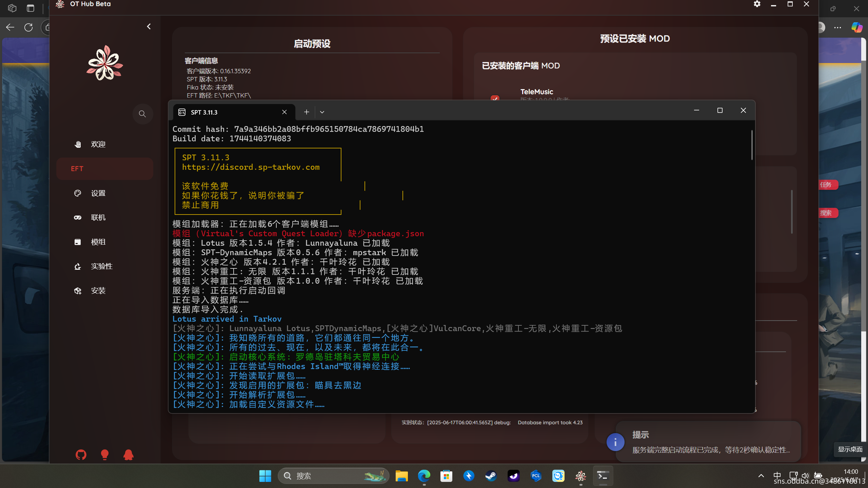Click the gamepad icon beside 联机
This screenshot has height=488, width=868.
(x=78, y=218)
